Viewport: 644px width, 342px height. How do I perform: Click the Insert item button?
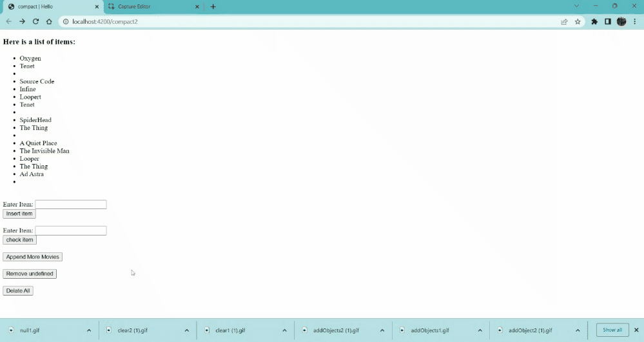[19, 214]
